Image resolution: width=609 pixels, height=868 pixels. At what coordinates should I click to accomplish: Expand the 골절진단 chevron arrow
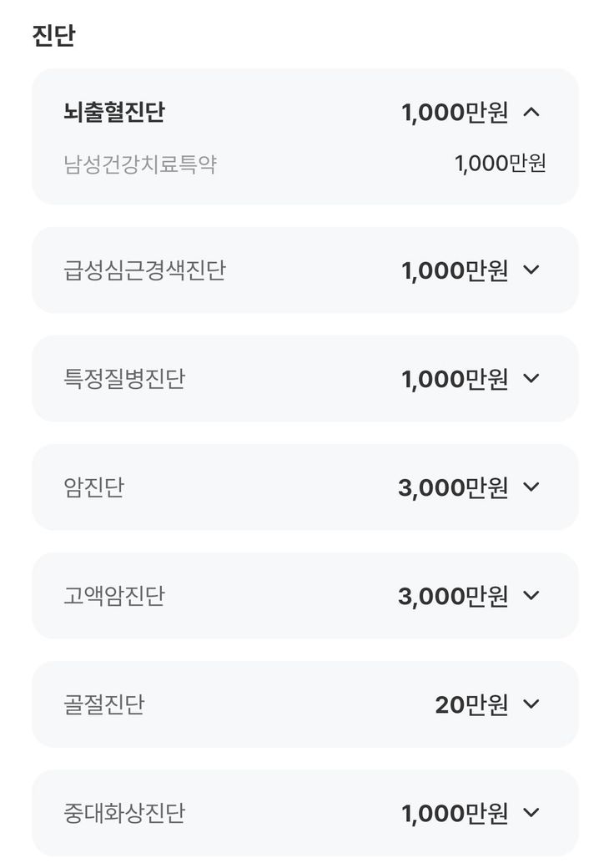click(x=531, y=704)
